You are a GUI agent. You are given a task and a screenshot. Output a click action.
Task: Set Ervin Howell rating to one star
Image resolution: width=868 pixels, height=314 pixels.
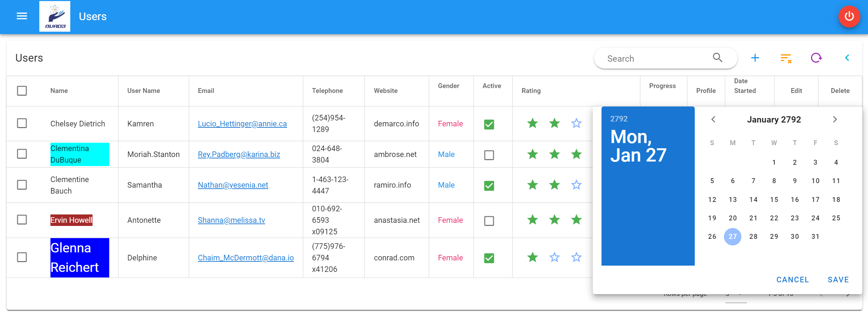click(x=532, y=220)
